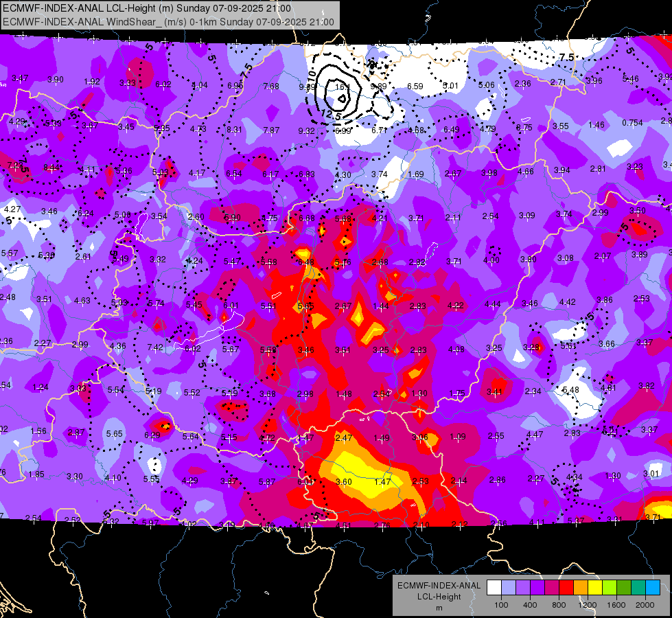Click the grid value 7.87
Screen dimensions: 672x618
click(x=271, y=130)
